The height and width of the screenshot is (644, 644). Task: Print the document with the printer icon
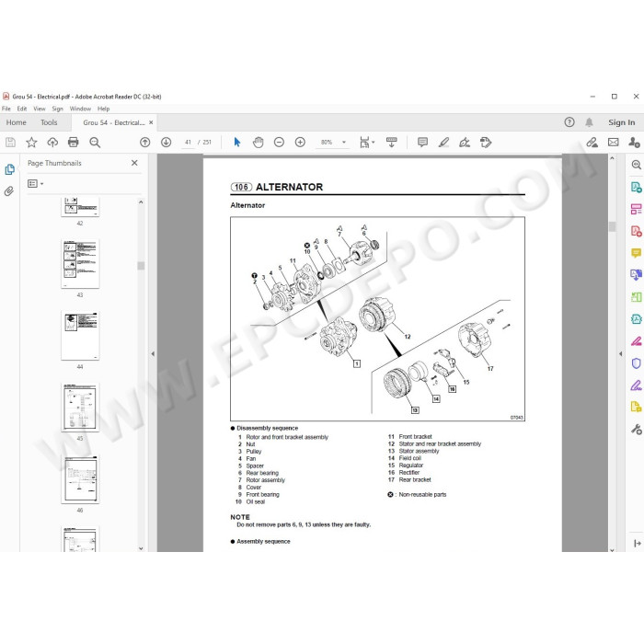74,143
